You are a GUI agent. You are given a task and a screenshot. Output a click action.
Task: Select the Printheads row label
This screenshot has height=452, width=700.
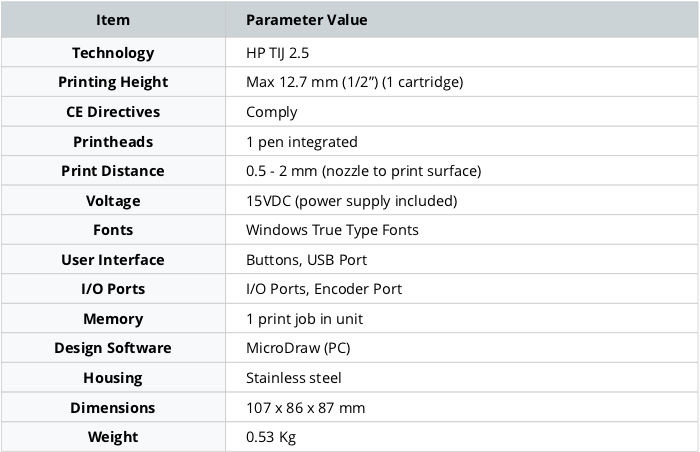(x=113, y=142)
